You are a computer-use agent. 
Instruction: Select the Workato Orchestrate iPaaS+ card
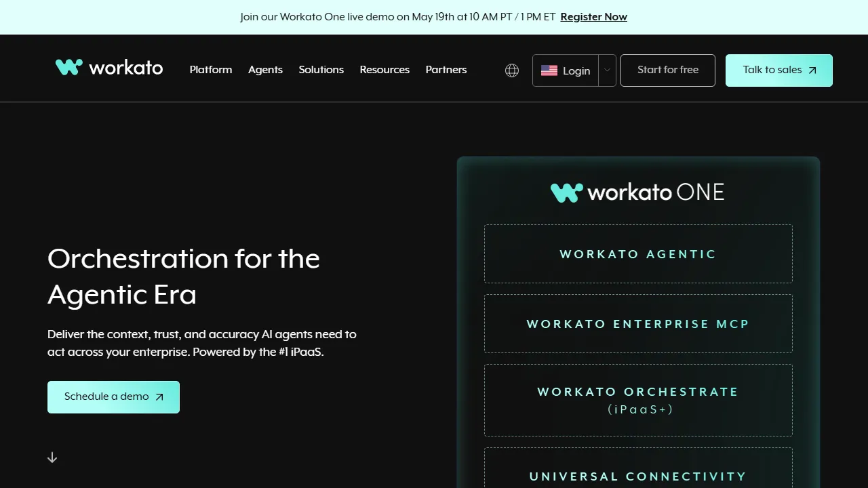(x=638, y=401)
